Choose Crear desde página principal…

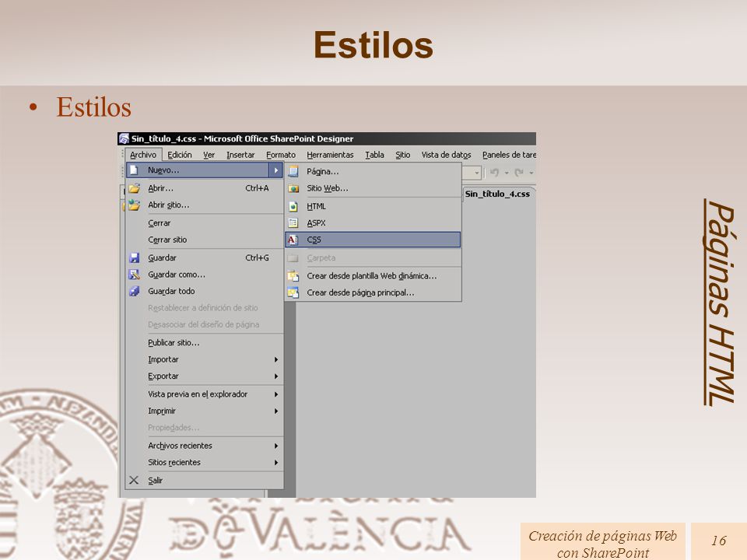(373, 292)
